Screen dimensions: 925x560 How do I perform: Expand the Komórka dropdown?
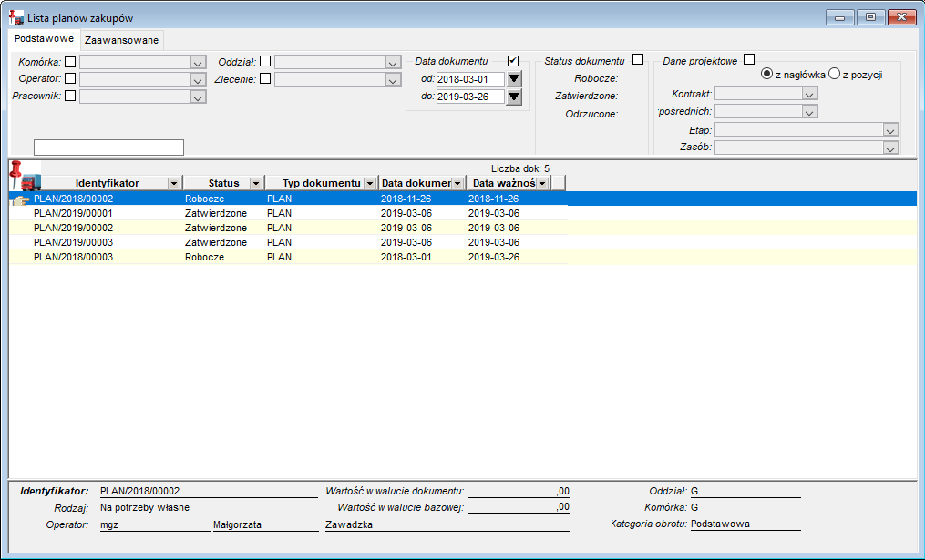coord(199,63)
